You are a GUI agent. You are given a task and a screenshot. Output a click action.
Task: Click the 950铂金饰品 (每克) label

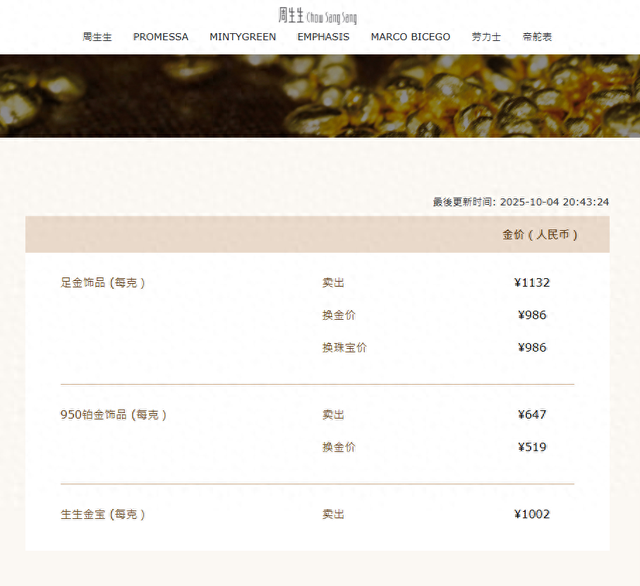pos(113,415)
